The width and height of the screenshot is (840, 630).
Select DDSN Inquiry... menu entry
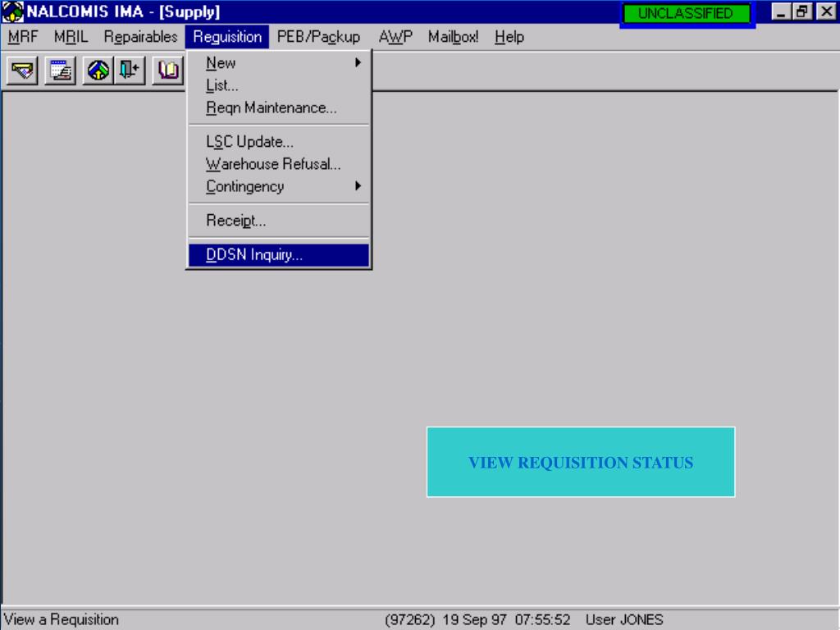point(279,255)
